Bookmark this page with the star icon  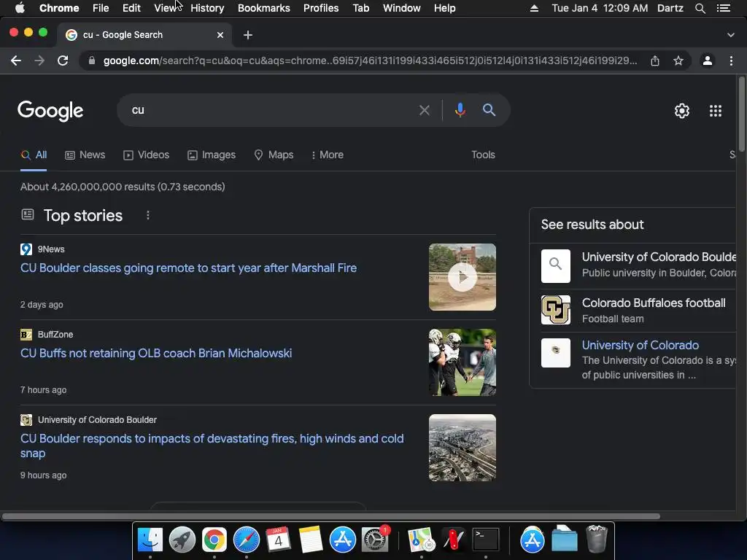(x=678, y=61)
